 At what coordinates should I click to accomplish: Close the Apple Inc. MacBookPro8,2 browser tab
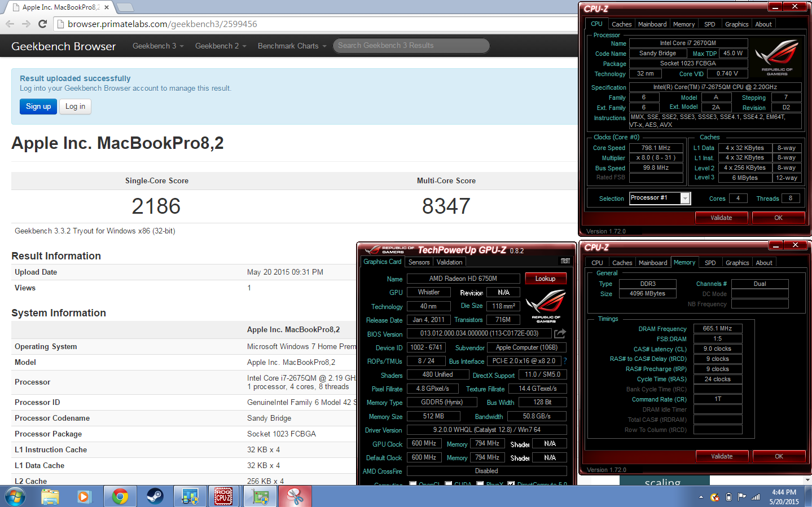tap(107, 7)
